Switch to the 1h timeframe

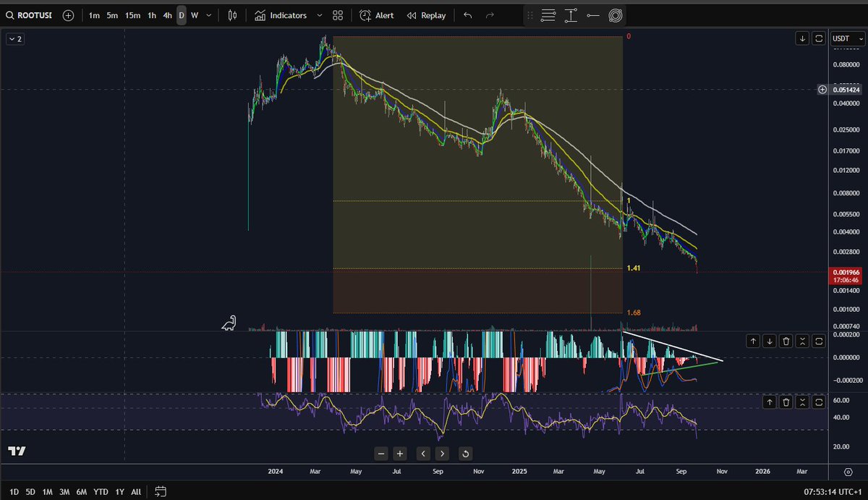coord(152,15)
